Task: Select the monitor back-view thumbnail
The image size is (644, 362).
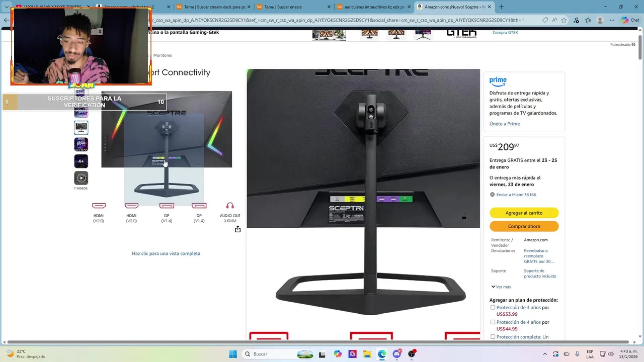Action: 81,128
